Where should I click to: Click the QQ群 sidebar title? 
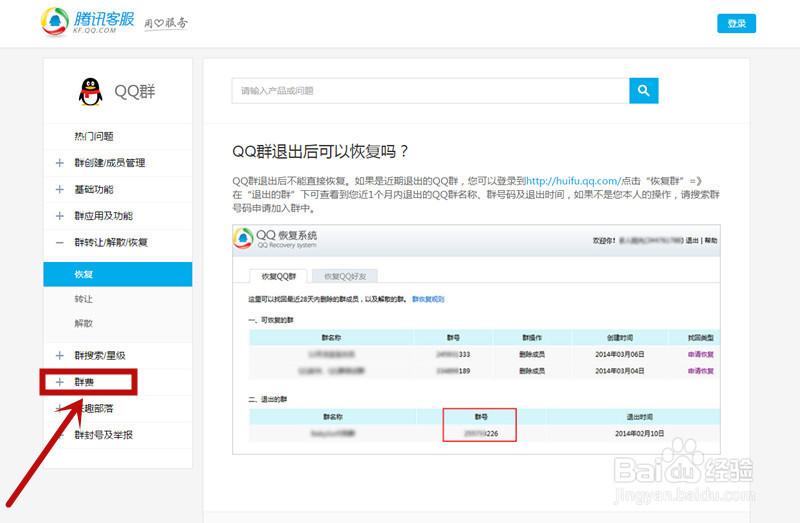(x=135, y=92)
